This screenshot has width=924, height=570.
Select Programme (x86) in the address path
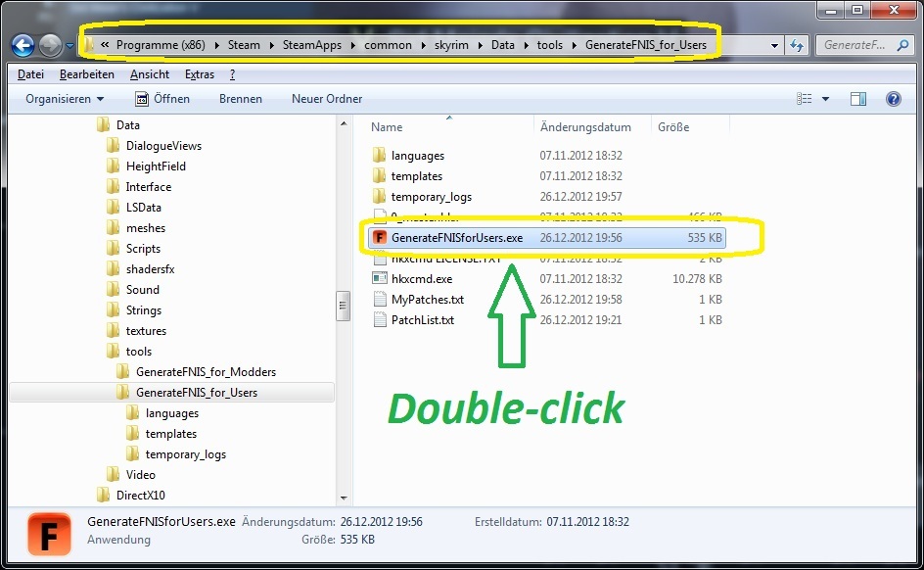coord(161,45)
